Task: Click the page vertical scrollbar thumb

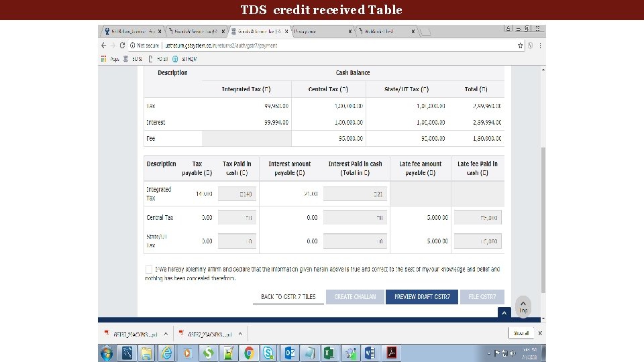Action: 543,220
